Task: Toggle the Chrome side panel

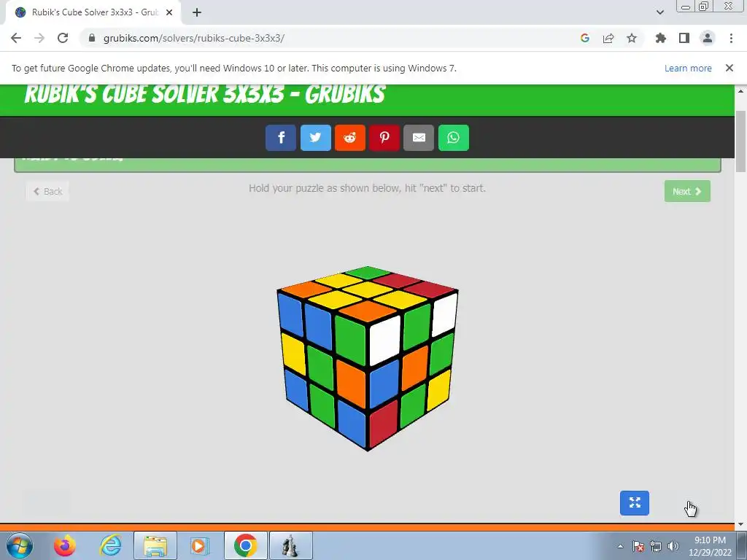Action: click(684, 38)
